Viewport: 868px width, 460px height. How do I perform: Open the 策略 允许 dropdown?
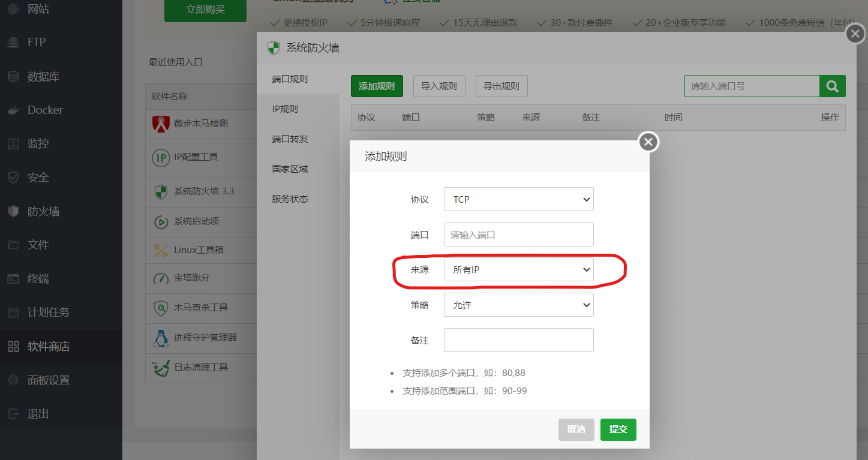(x=519, y=305)
